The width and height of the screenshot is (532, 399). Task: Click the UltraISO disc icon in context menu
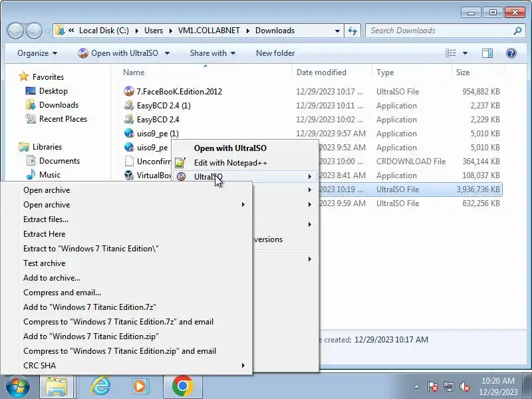click(x=181, y=177)
